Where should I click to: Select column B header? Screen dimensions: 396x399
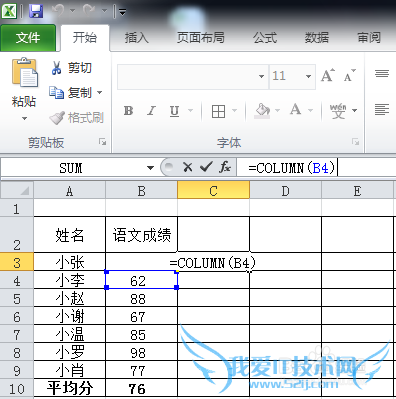tap(141, 191)
